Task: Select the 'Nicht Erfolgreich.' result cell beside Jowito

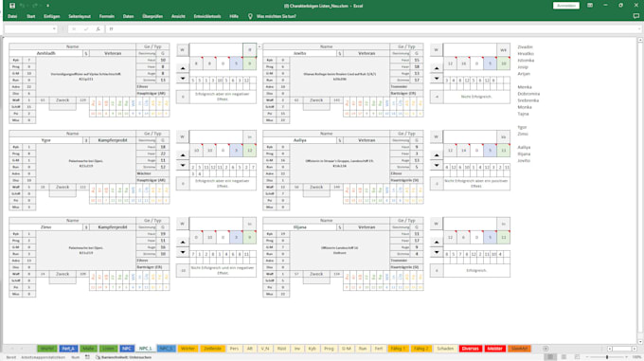Action: pyautogui.click(x=476, y=97)
